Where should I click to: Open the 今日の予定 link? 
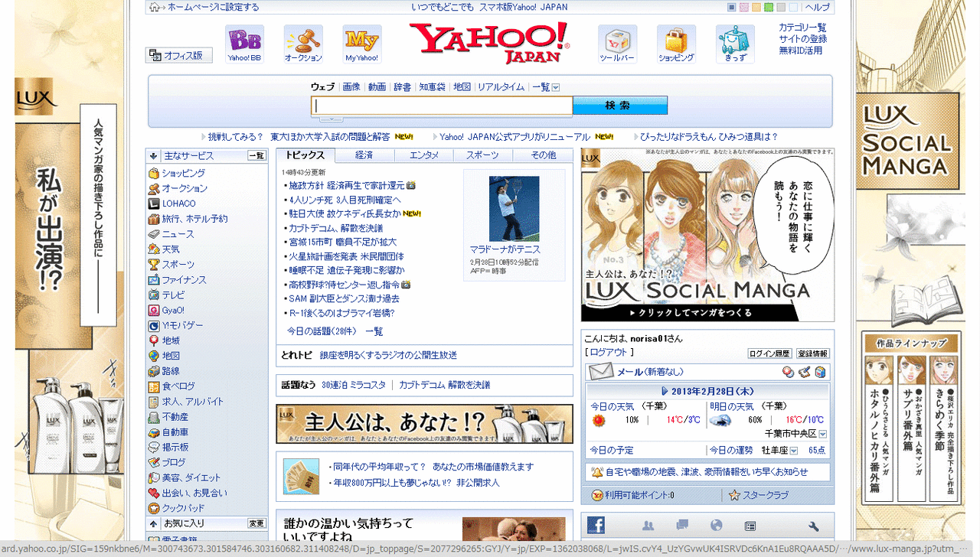(x=611, y=450)
